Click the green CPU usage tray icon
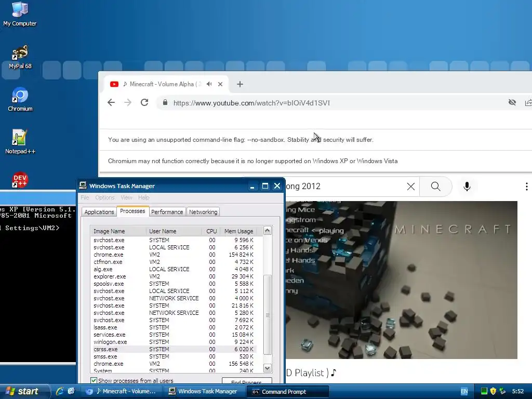 point(484,391)
